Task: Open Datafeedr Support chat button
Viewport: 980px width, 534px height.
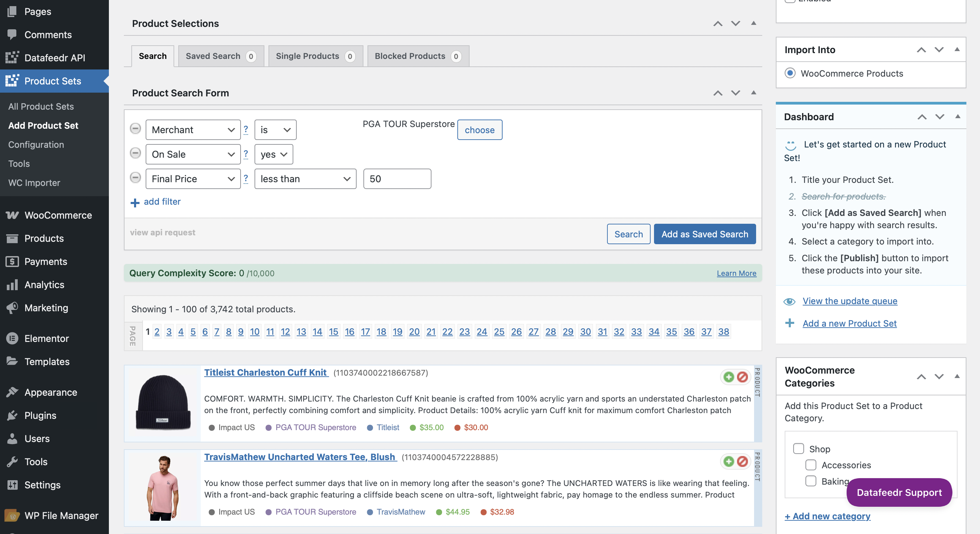Action: pos(899,492)
